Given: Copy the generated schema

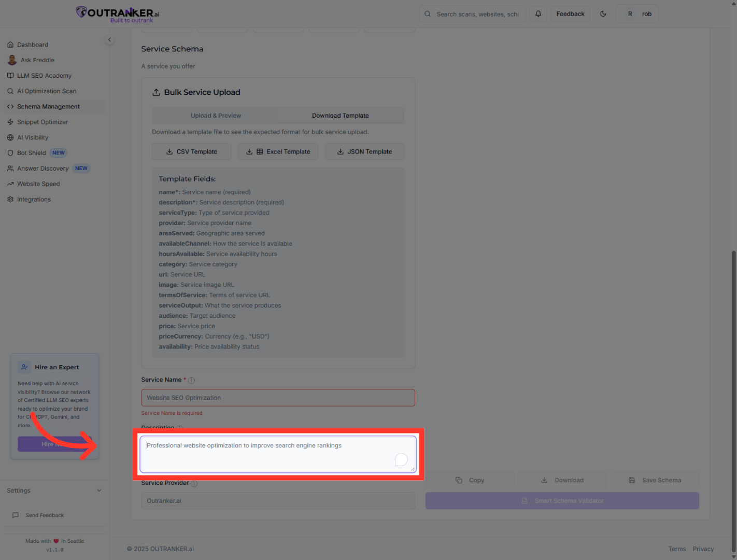Looking at the screenshot, I should pyautogui.click(x=470, y=480).
